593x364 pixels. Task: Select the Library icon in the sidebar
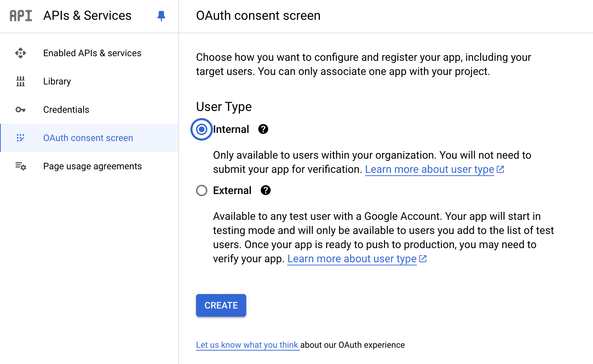point(21,81)
